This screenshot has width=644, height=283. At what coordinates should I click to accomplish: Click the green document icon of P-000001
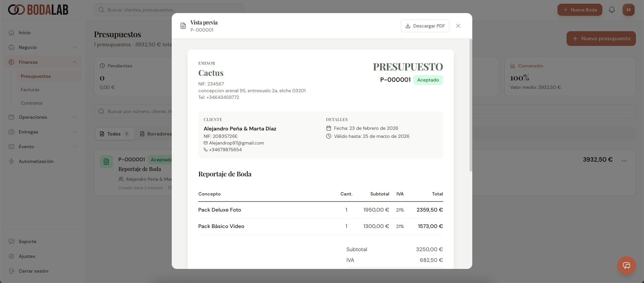point(106,162)
